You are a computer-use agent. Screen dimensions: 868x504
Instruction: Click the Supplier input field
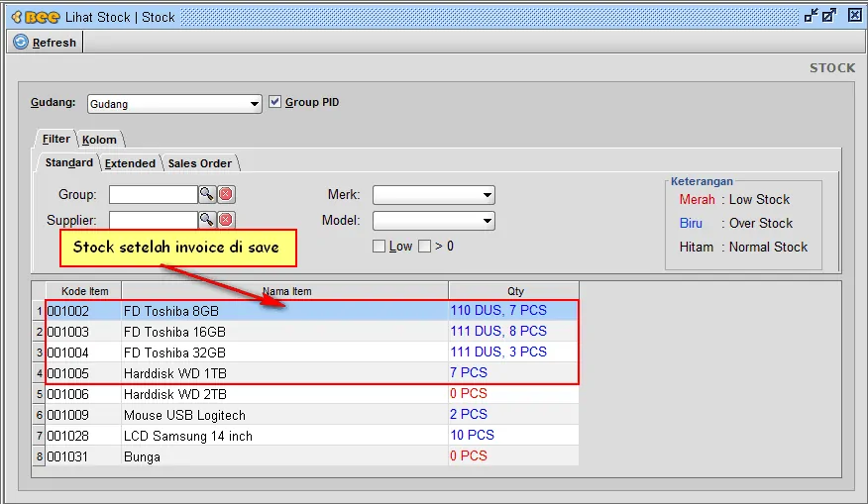click(154, 220)
